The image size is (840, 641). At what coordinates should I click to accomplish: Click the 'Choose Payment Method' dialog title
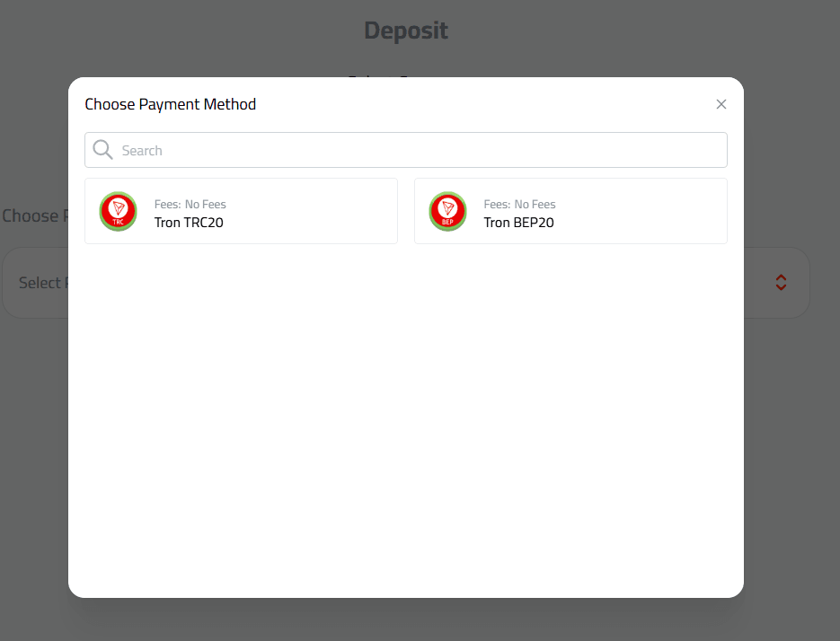point(171,104)
